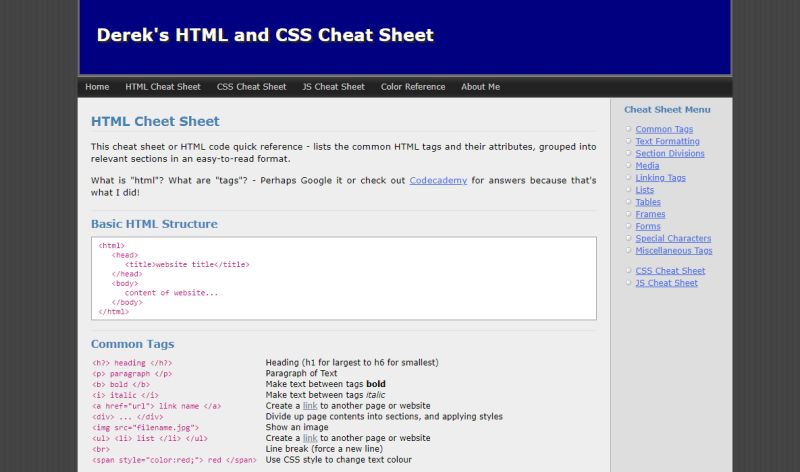Click the 'HTML Cheet Sheet' heading

pyautogui.click(x=155, y=121)
